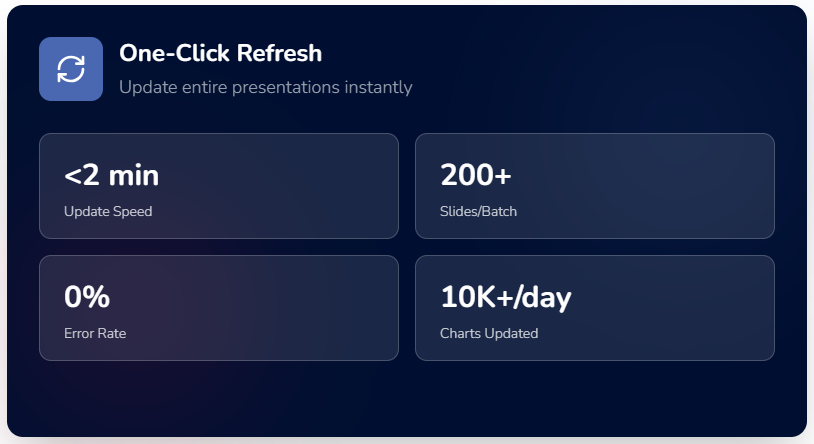Select the "10K+/day" figure
The height and width of the screenshot is (444, 814).
[506, 297]
